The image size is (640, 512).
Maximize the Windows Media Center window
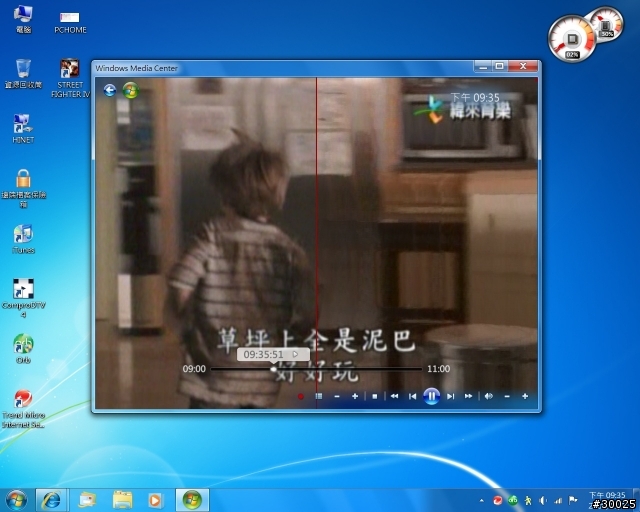499,66
